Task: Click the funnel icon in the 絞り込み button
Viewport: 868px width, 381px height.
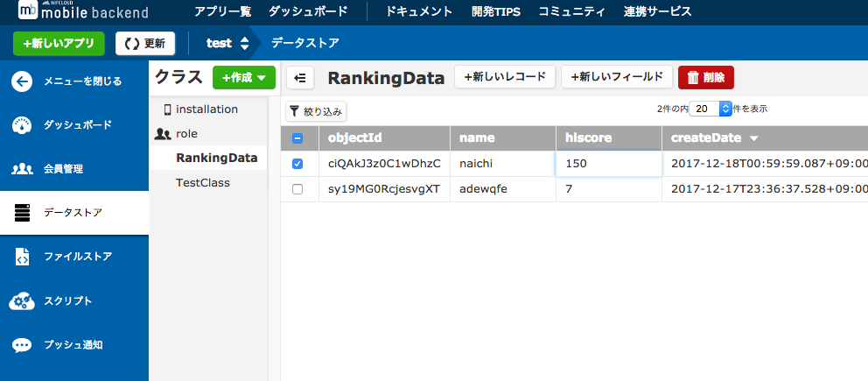Action: tap(295, 111)
